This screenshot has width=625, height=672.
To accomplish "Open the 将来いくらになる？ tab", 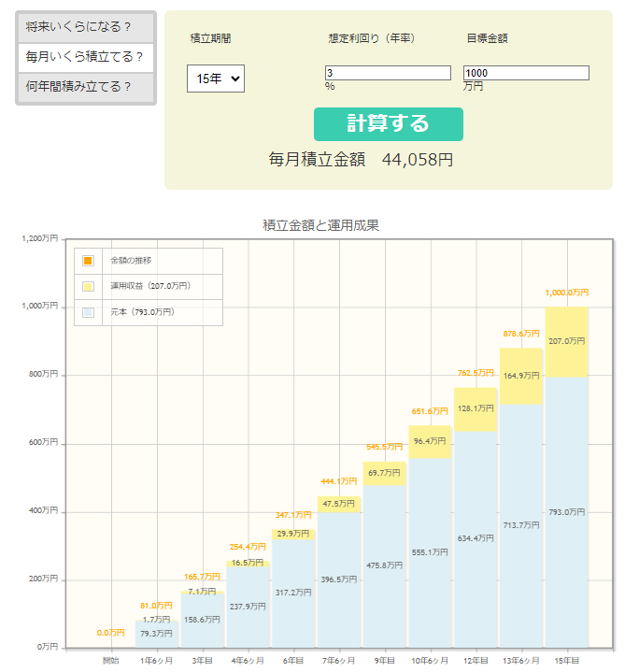I will (85, 27).
